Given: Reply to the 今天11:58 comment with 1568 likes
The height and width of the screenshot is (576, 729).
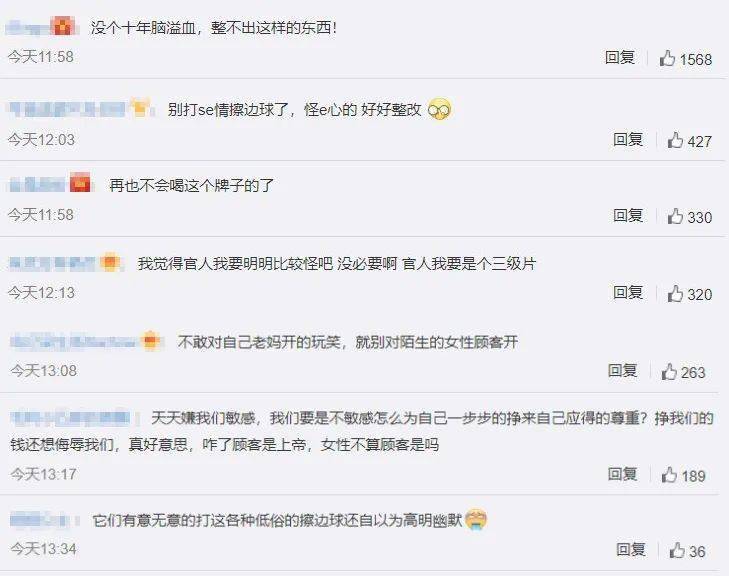Looking at the screenshot, I should (620, 58).
